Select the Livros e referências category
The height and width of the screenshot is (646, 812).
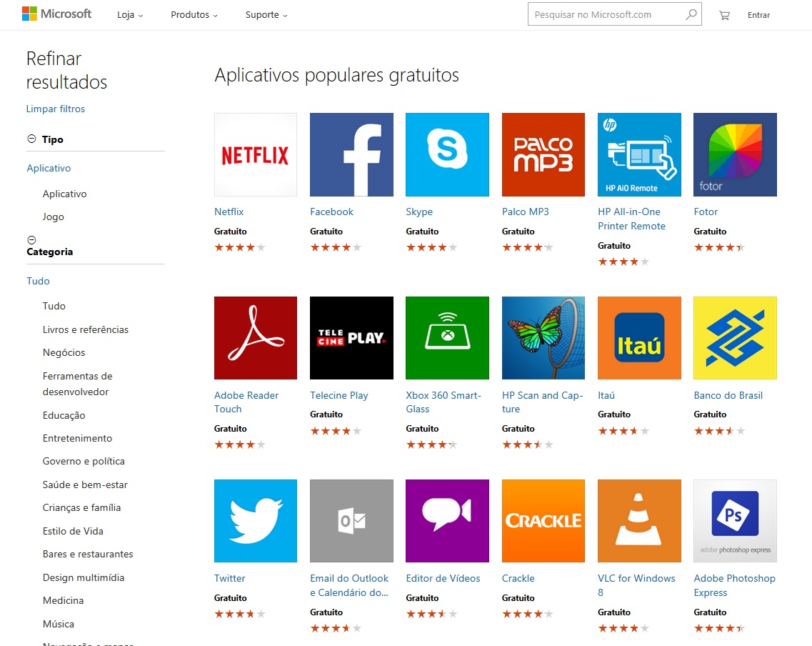tap(86, 329)
